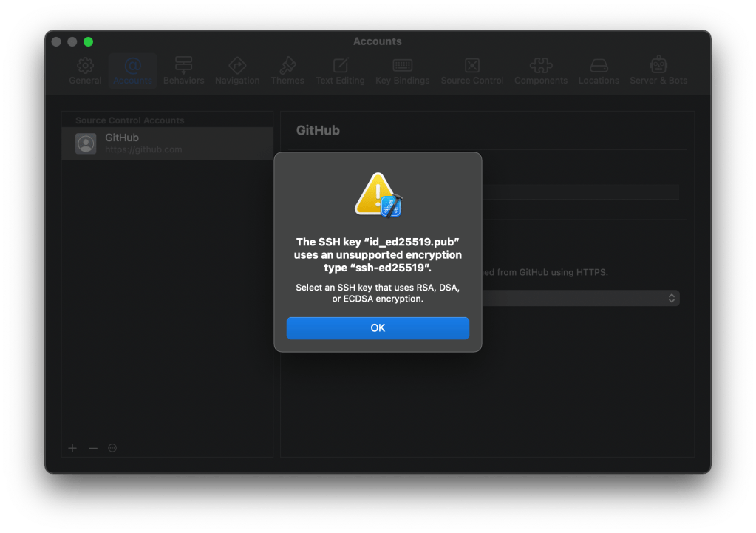Open the General preferences tab
756x533 pixels.
(x=85, y=71)
